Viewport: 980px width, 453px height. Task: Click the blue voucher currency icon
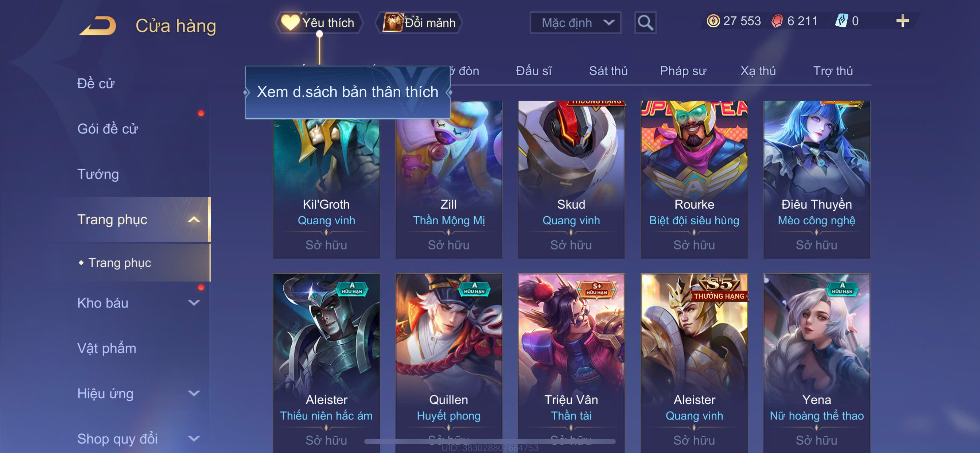[x=841, y=21]
